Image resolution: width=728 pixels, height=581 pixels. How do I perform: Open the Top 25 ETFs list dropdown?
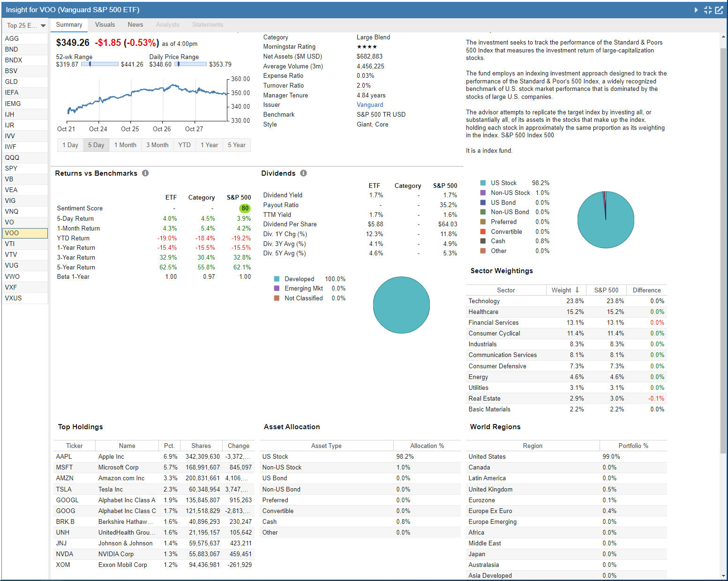coord(25,25)
